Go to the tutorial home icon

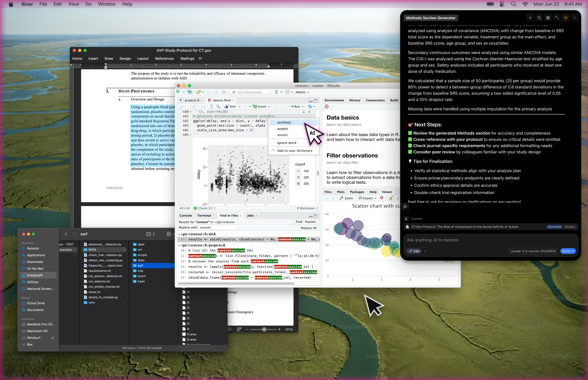point(327,106)
